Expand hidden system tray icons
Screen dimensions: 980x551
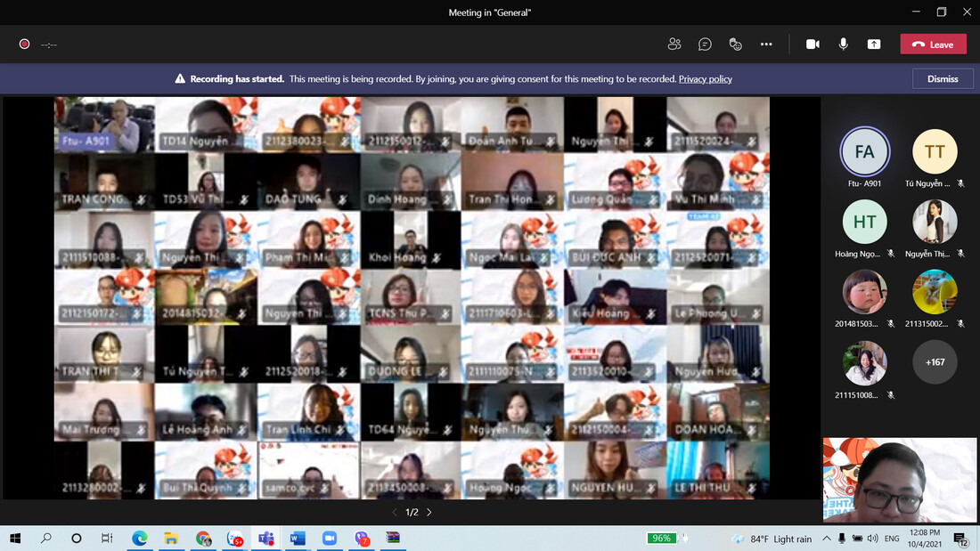coord(826,538)
